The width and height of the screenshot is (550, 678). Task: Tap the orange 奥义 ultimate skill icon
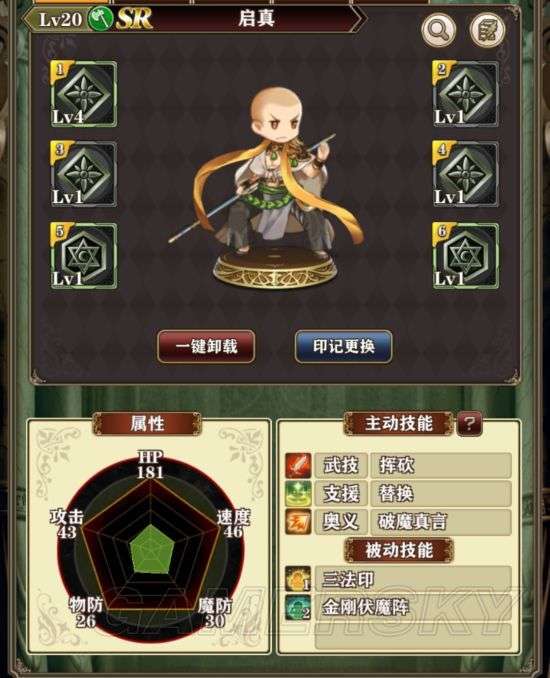click(298, 521)
